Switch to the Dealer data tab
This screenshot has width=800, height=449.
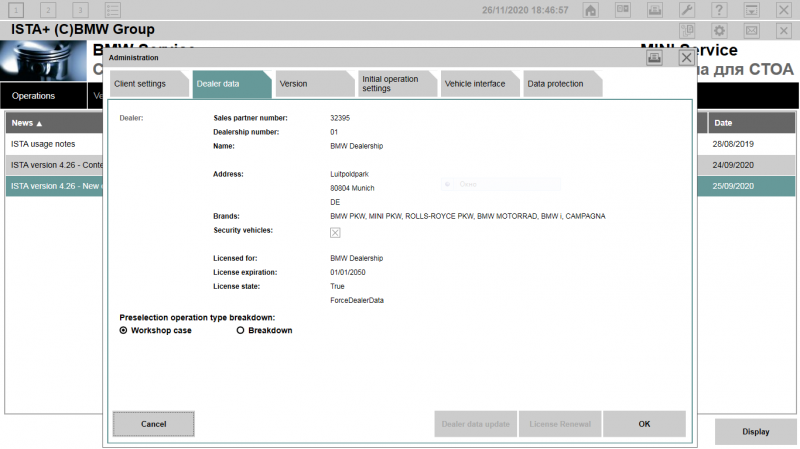click(231, 84)
